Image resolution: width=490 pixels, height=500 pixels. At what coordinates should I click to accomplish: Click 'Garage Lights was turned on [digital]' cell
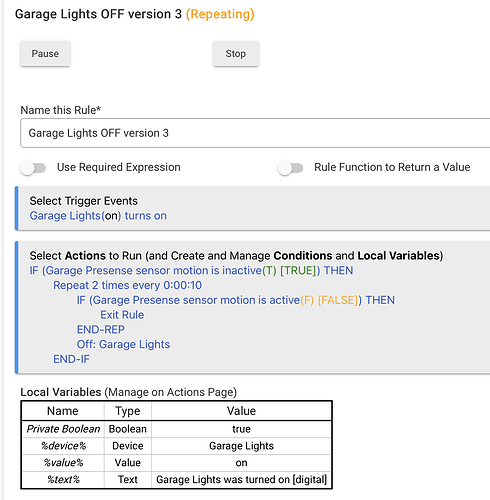(x=241, y=480)
